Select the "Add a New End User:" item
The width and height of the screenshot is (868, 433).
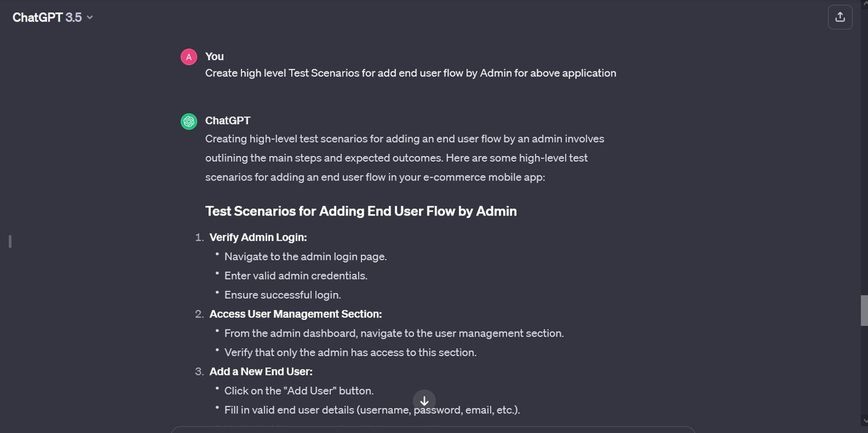coord(261,372)
